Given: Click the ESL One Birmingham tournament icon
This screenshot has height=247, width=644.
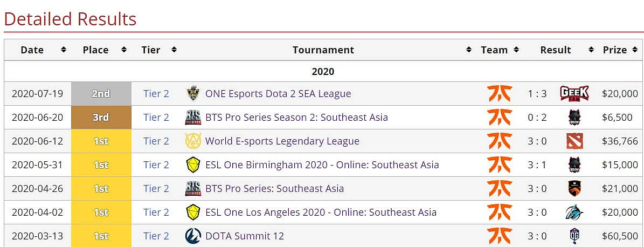Looking at the screenshot, I should coord(193,165).
